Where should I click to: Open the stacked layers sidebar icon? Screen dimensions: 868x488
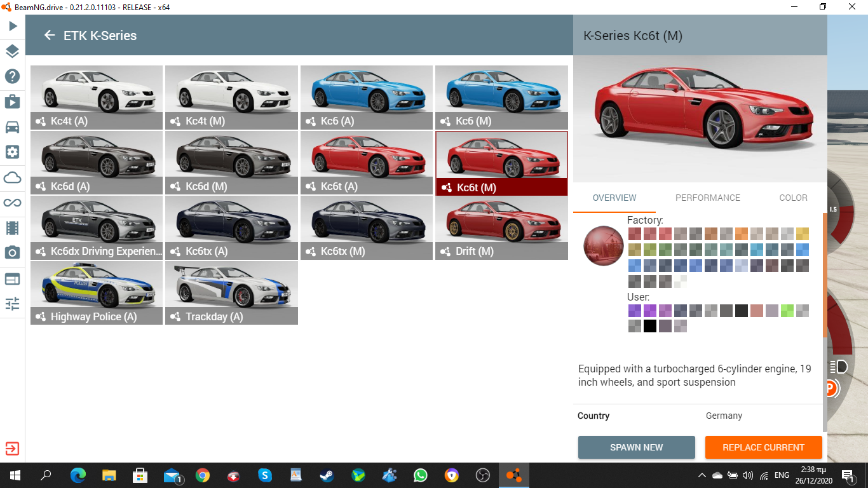coord(13,51)
